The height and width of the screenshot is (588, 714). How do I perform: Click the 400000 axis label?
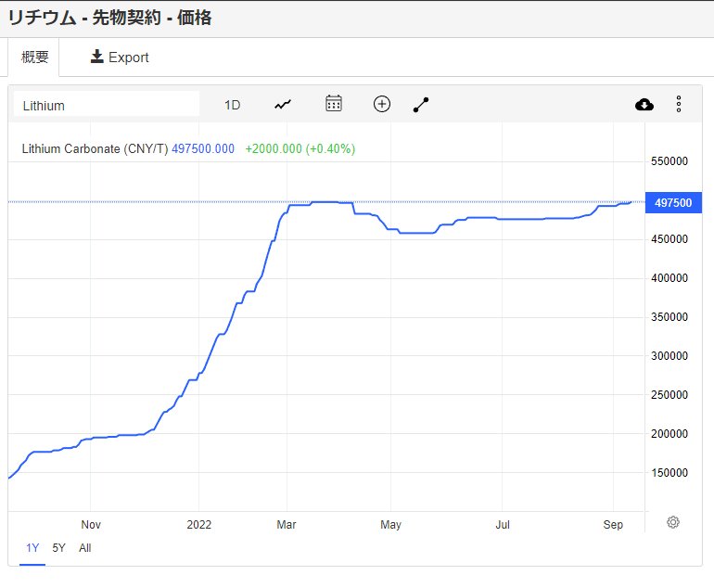pos(669,278)
